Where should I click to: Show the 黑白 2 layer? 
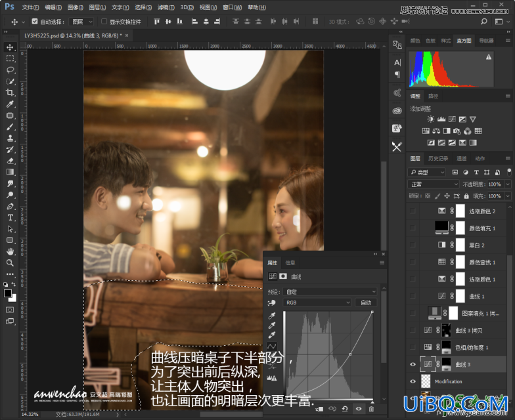pos(413,245)
